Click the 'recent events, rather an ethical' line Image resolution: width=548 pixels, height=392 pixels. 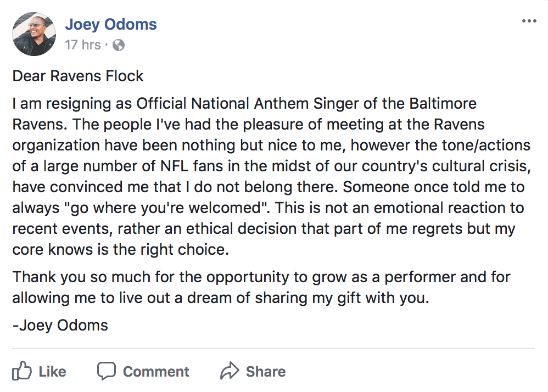pyautogui.click(x=264, y=229)
